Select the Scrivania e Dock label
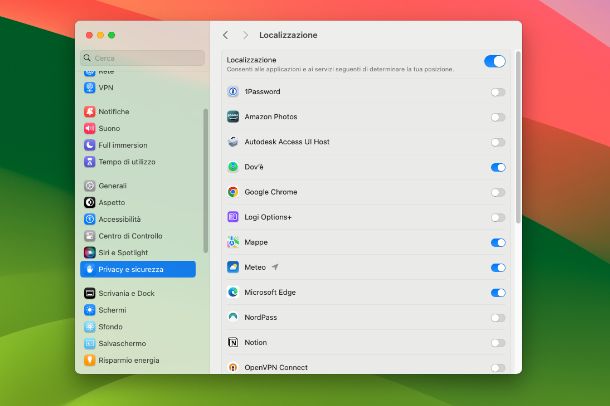 [126, 293]
